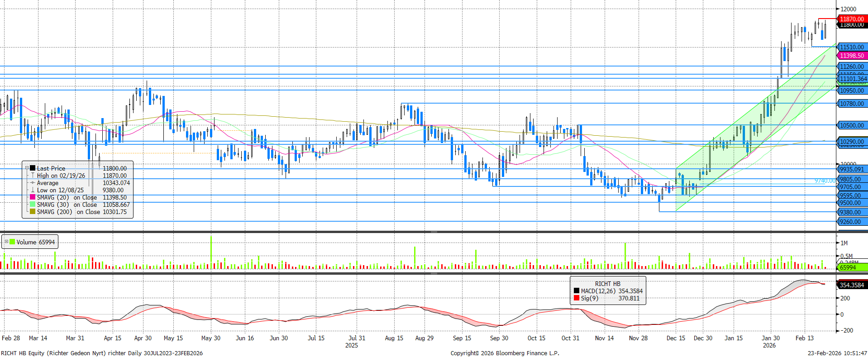Click the Low on 12/08/25 marker icon

point(33,190)
